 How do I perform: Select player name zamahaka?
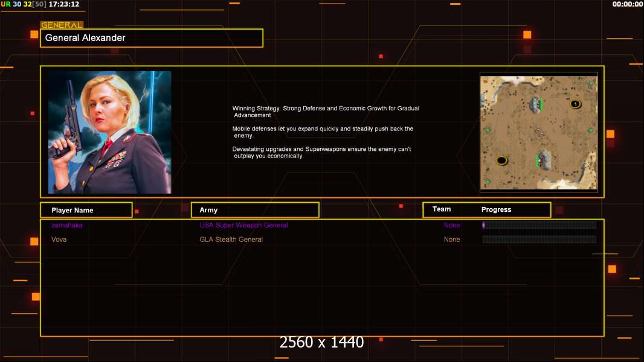[x=67, y=225]
